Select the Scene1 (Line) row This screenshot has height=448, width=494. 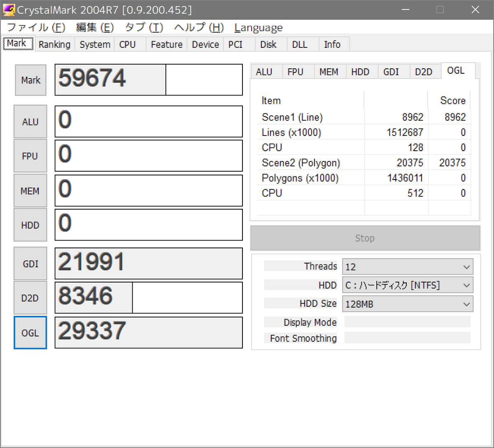point(364,117)
